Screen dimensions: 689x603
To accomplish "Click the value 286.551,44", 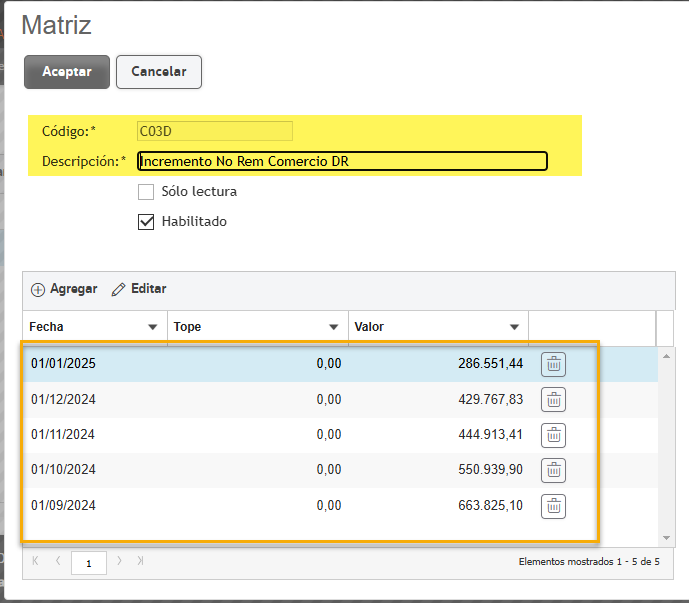I will click(x=490, y=363).
